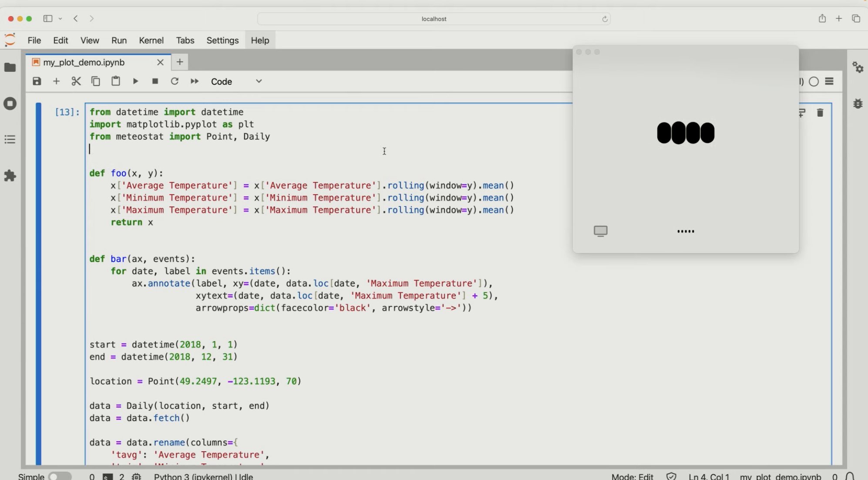Viewport: 868px width, 480px height.
Task: Restart the kernel
Action: [175, 81]
